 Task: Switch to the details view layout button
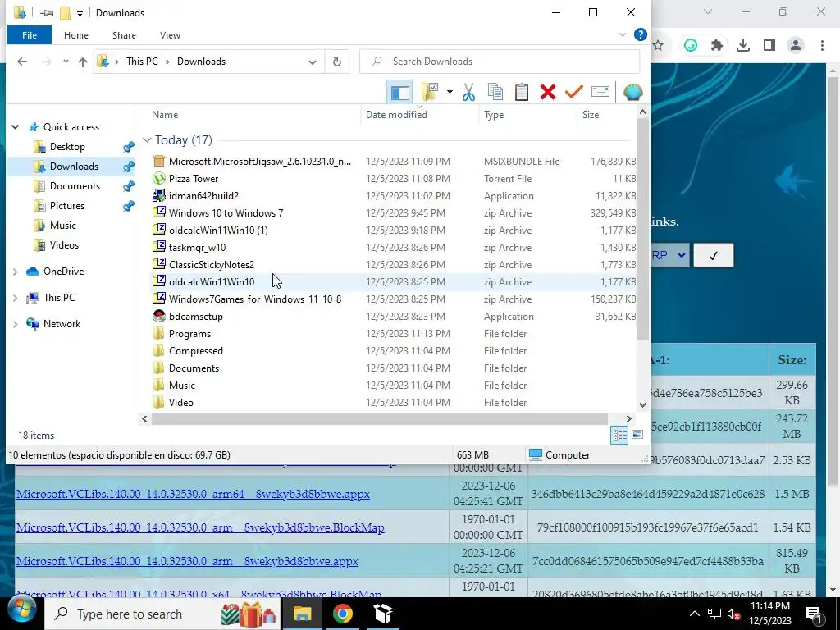click(x=619, y=435)
